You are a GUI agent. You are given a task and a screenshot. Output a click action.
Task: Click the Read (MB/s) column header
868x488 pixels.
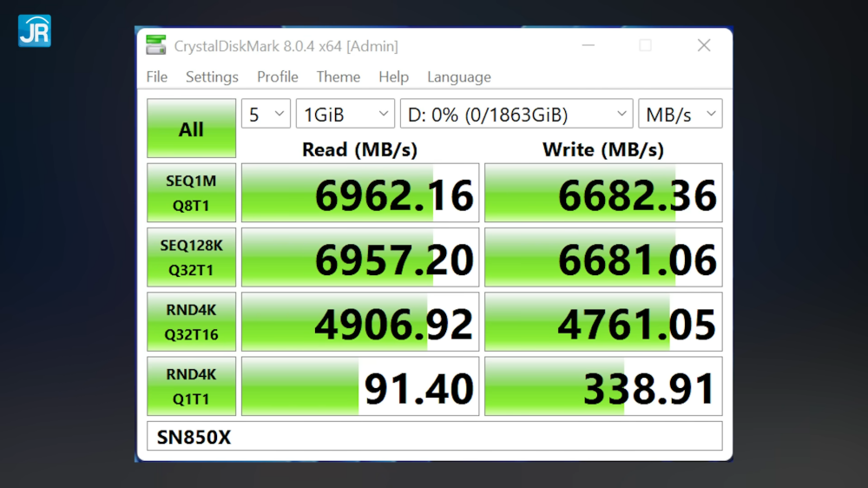(360, 149)
